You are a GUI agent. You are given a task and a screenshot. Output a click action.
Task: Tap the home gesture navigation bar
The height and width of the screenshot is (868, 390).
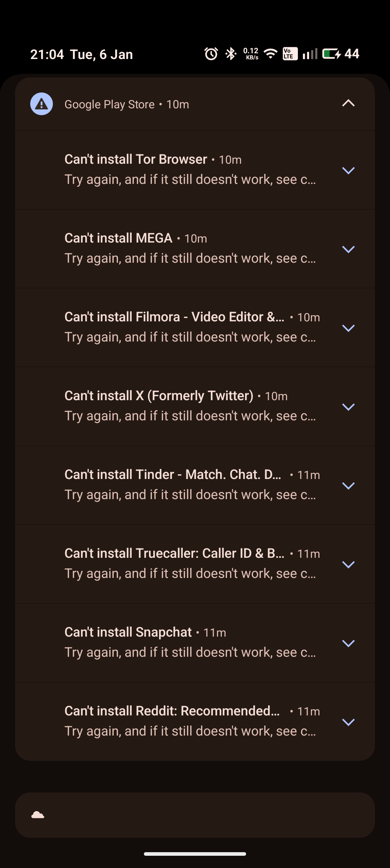pos(195,854)
